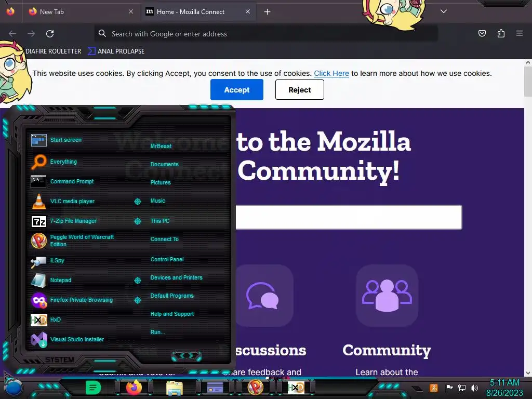Image resolution: width=532 pixels, height=399 pixels.
Task: Close the New Tab tab
Action: pos(131,11)
